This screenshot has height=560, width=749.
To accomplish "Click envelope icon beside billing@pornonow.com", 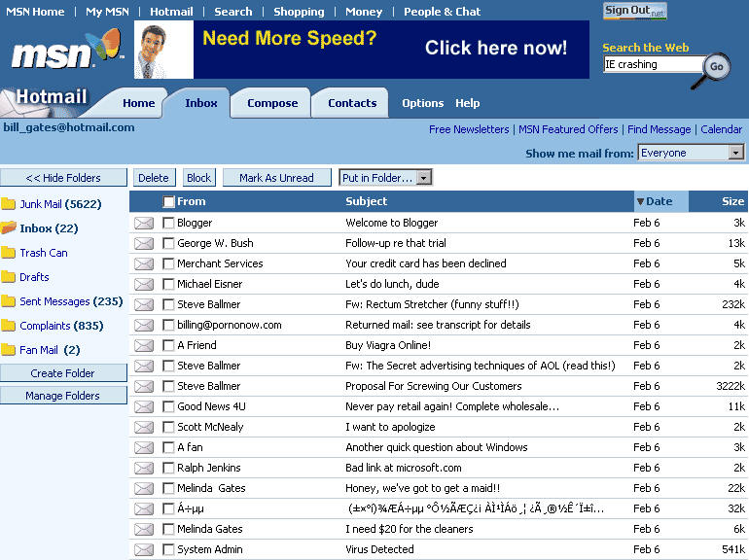I will coord(144,325).
